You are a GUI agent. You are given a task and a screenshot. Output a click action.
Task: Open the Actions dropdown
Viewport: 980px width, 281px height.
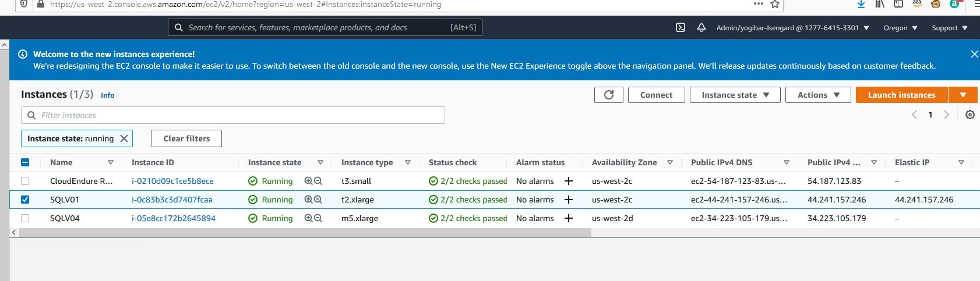[819, 95]
